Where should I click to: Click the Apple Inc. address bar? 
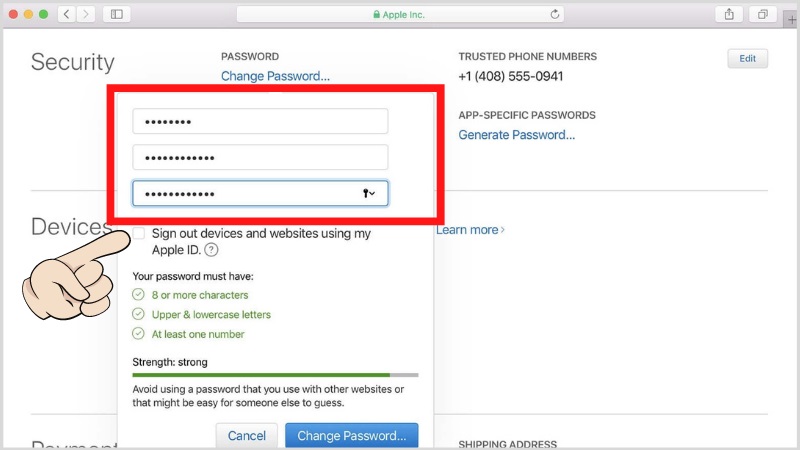[400, 14]
